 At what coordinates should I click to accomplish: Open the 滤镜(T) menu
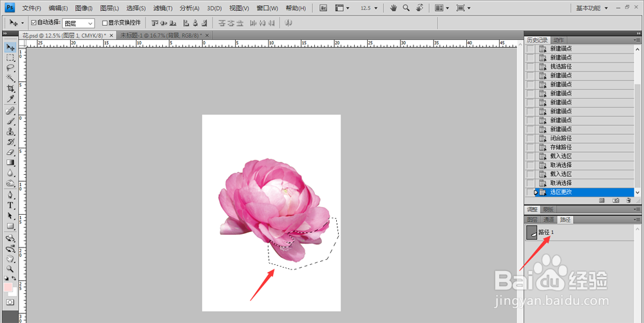point(163,8)
